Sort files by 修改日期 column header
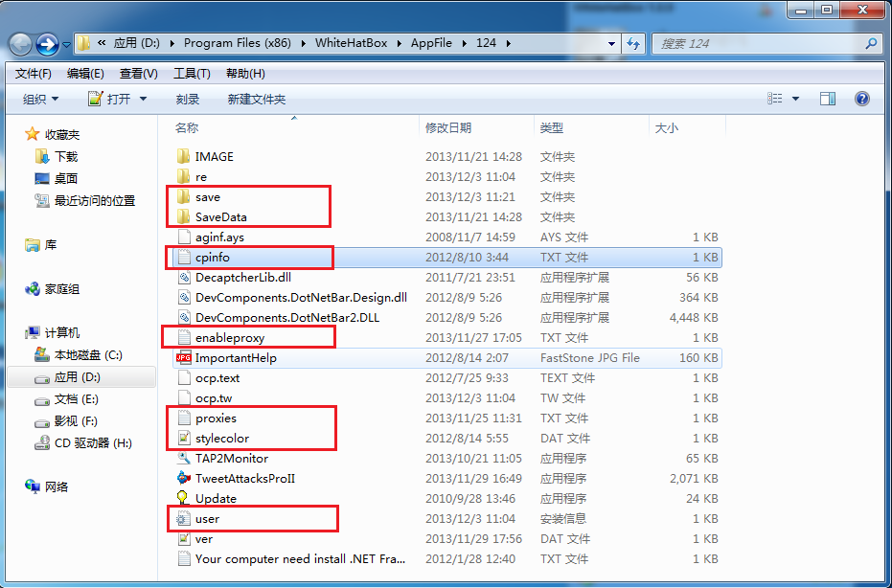This screenshot has width=892, height=588. click(x=448, y=127)
